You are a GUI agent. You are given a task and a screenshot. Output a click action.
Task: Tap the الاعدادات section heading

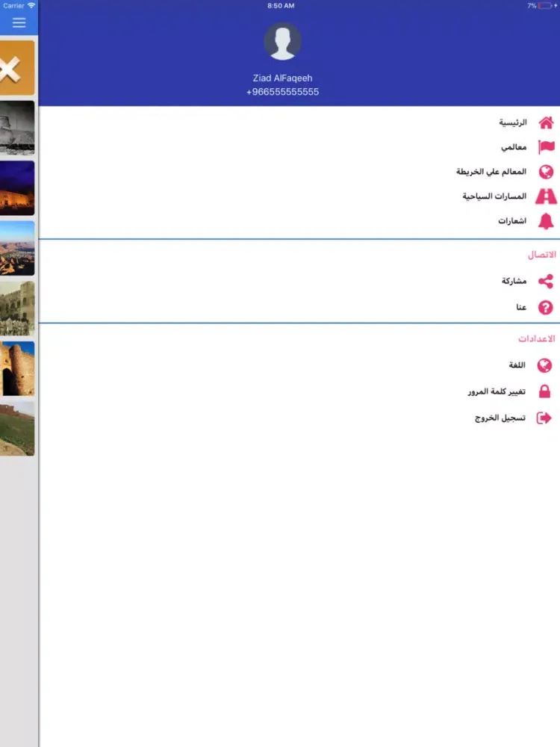click(x=537, y=338)
